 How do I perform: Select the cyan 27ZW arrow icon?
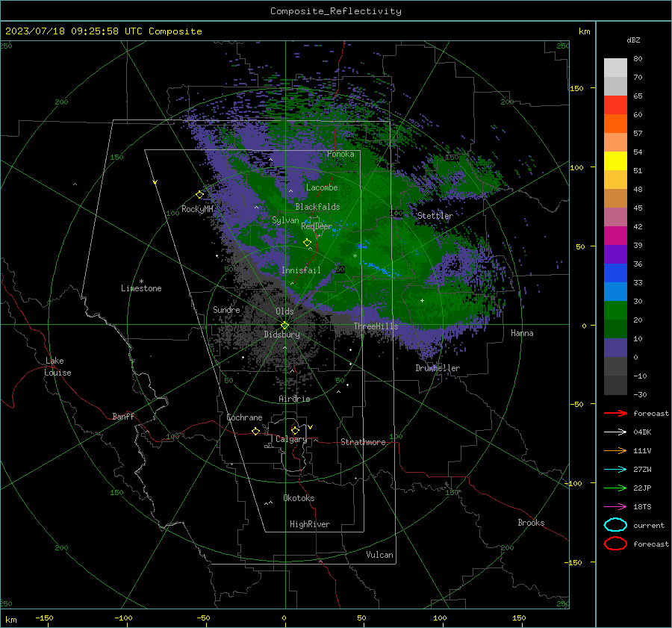point(615,470)
